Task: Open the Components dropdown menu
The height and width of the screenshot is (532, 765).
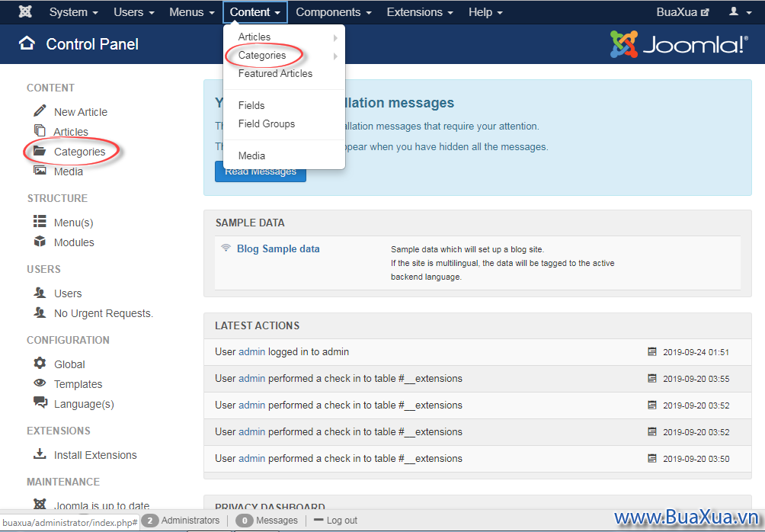Action: 334,11
